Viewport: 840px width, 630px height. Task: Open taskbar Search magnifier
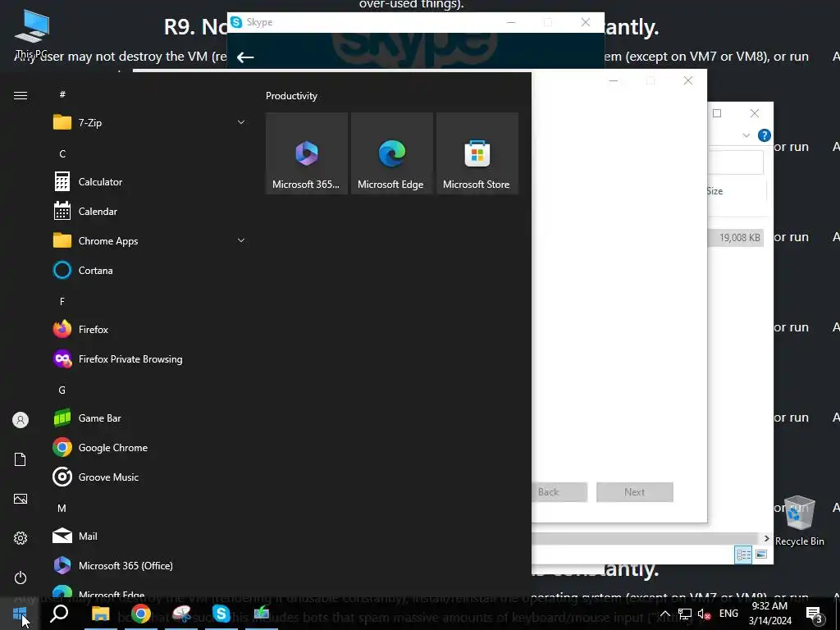[x=59, y=613]
